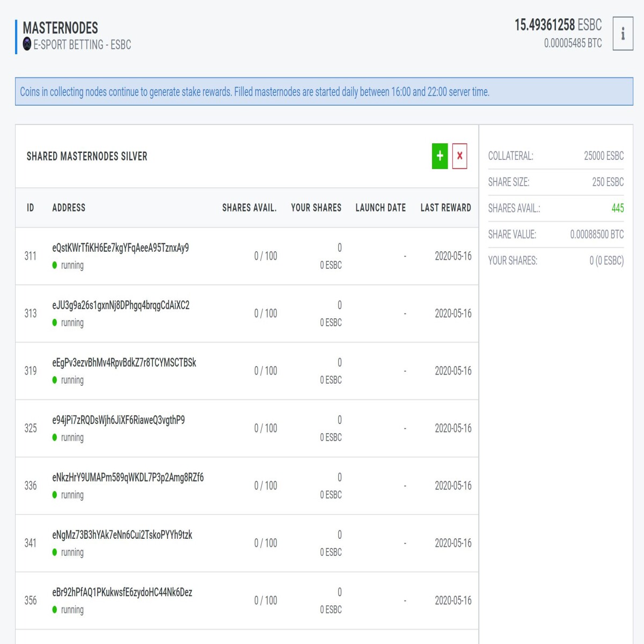Image resolution: width=644 pixels, height=644 pixels.
Task: Select address eJU3g9a26s1gxnNj8DPhgq4brqgCdAiXC2
Action: pos(121,305)
